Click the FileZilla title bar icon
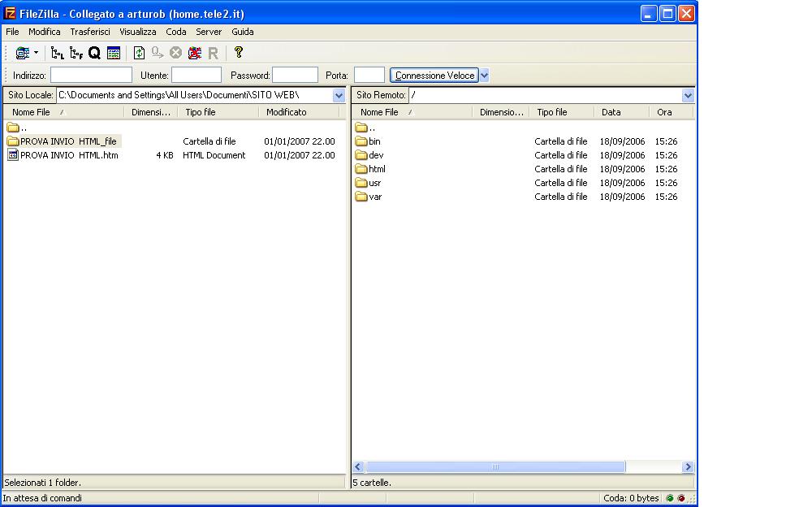 point(10,13)
